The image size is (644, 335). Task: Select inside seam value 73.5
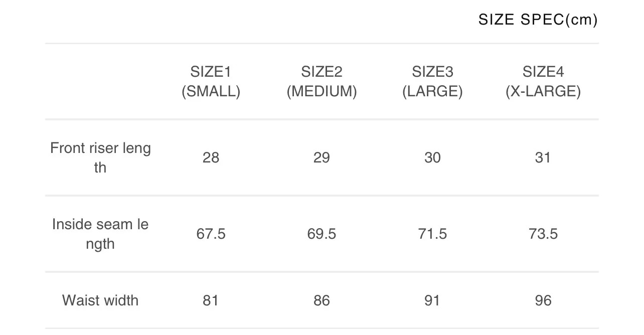[543, 234]
